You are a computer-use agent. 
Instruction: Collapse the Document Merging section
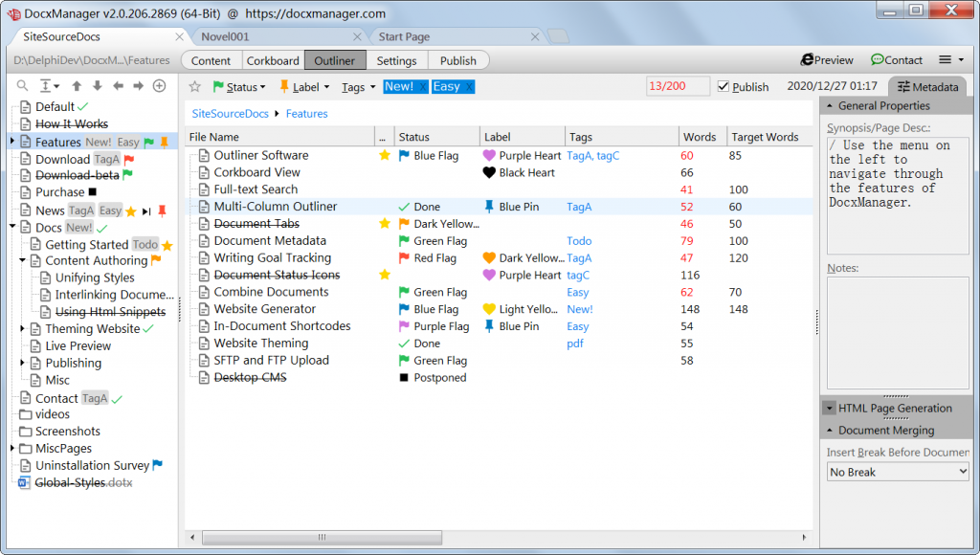(x=830, y=430)
